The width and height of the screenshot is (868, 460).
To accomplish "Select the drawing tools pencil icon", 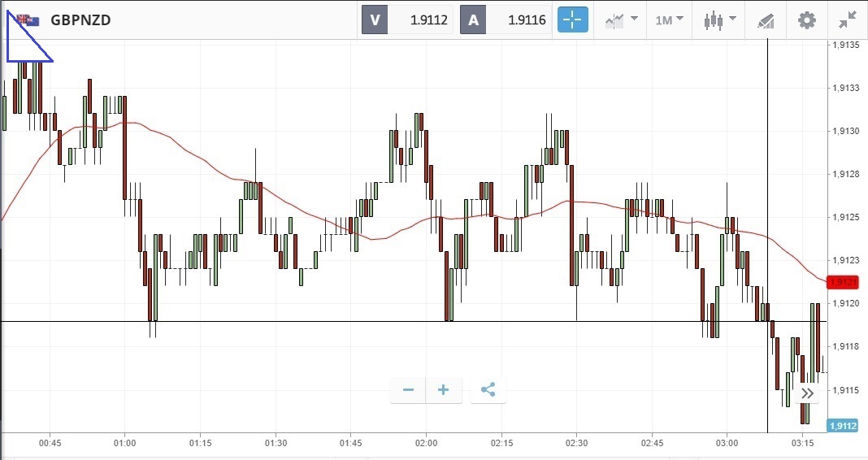I will [766, 20].
